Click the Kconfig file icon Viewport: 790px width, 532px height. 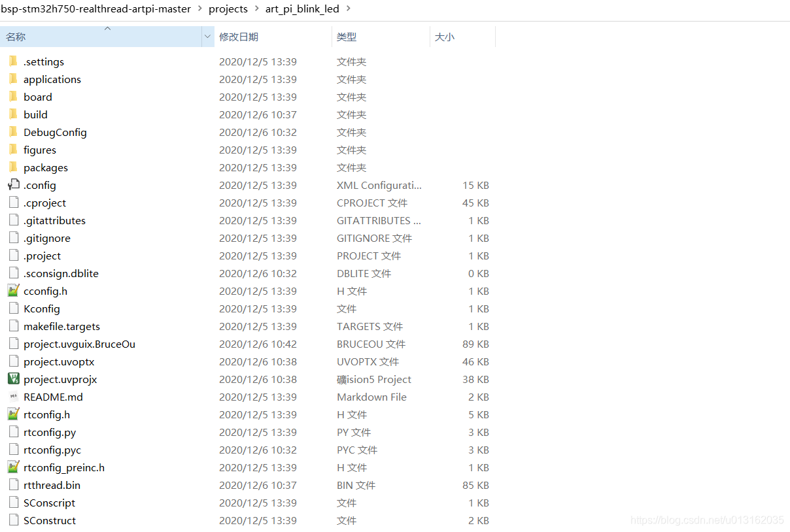pos(13,308)
